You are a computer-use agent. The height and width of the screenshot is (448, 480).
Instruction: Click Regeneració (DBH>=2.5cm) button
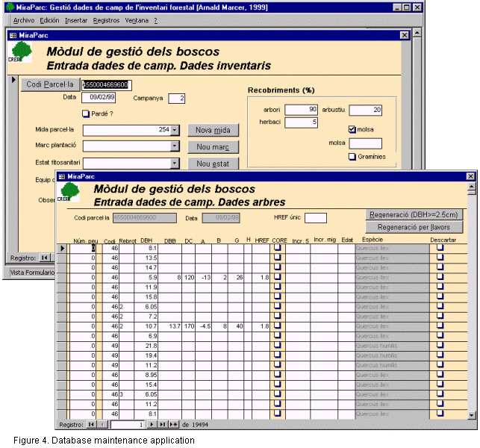click(414, 214)
